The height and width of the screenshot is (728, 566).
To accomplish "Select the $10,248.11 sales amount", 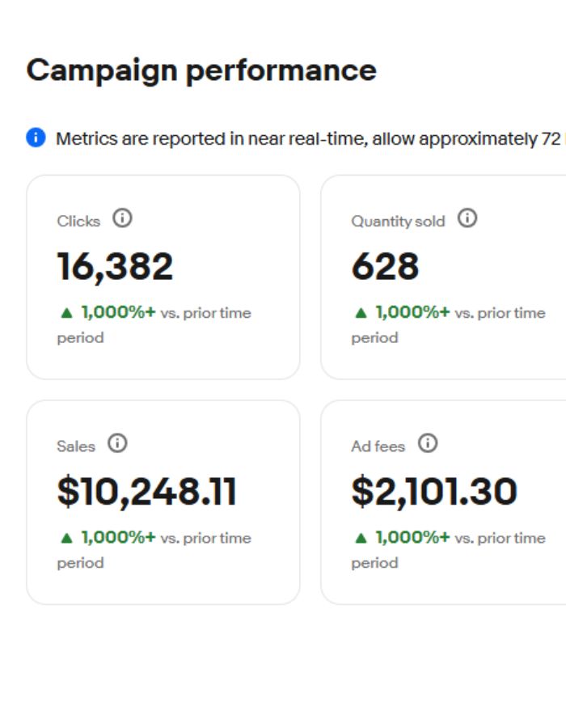I will 147,492.
